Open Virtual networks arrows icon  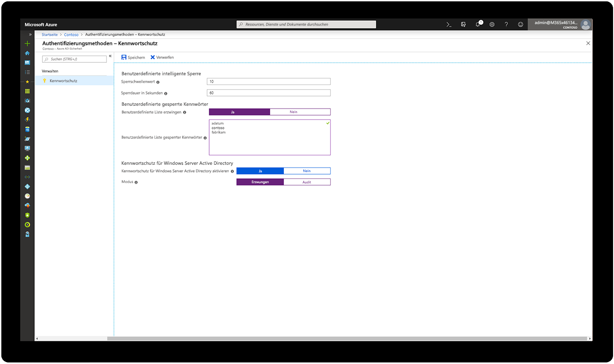click(x=27, y=177)
